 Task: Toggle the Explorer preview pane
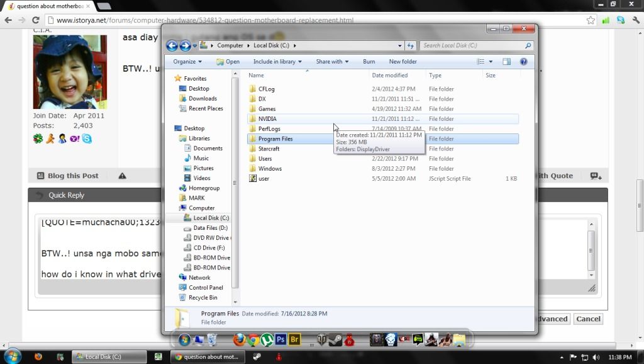[x=506, y=62]
